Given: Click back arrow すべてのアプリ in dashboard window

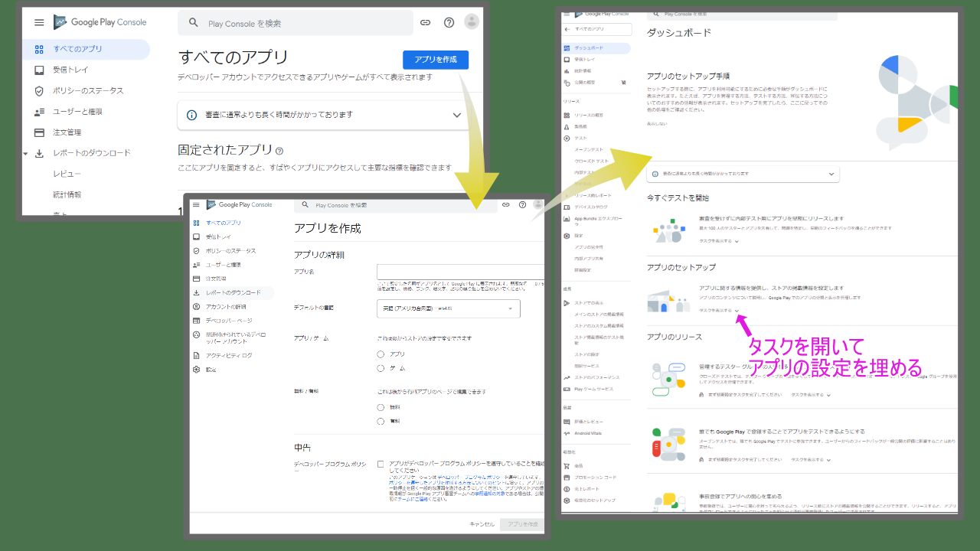Looking at the screenshot, I should click(x=567, y=28).
